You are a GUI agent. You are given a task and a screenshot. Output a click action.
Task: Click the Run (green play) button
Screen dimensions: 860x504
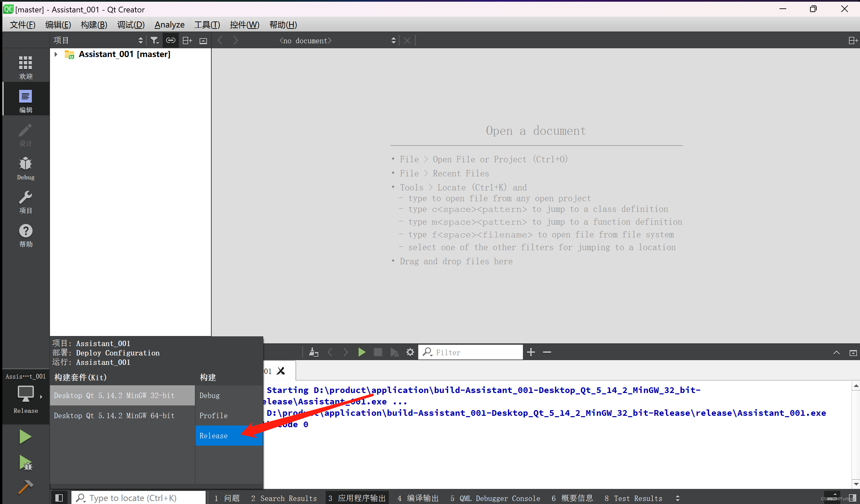24,436
